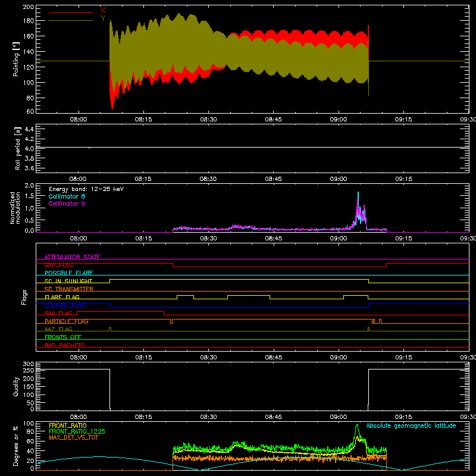Viewport: 476px width, 476px height.
Task: Click the '180' tick on Pointing axis
Action: (x=28, y=21)
